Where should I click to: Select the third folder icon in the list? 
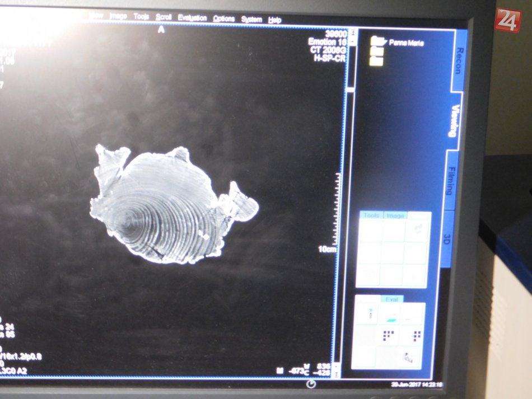pyautogui.click(x=376, y=60)
